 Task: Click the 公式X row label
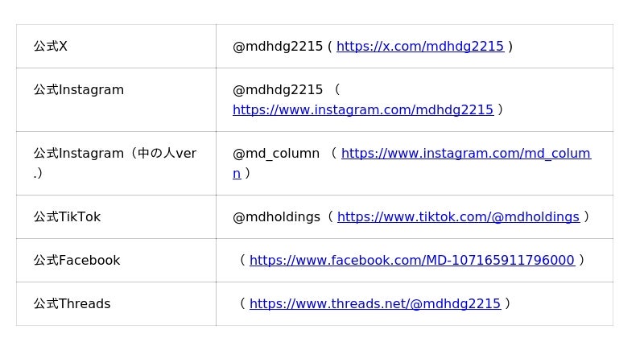[x=51, y=47]
